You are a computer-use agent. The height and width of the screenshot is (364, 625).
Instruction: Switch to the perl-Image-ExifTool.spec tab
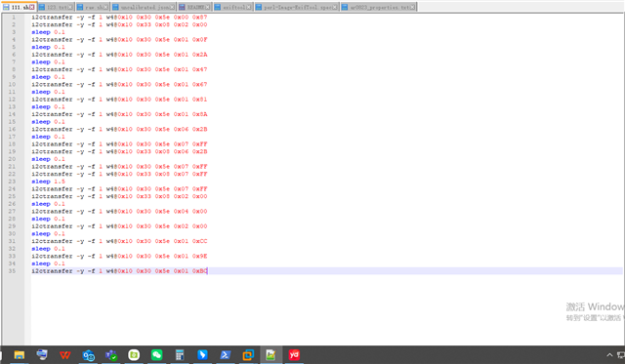(297, 7)
